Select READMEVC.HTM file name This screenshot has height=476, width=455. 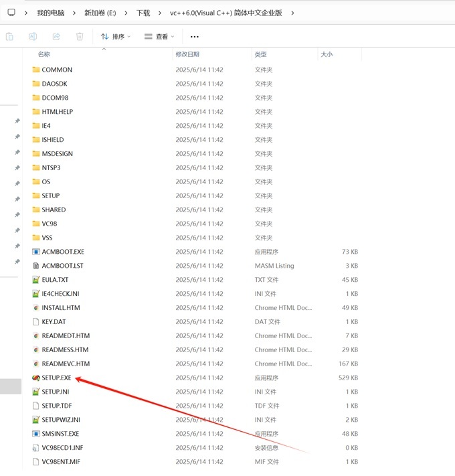pyautogui.click(x=66, y=364)
